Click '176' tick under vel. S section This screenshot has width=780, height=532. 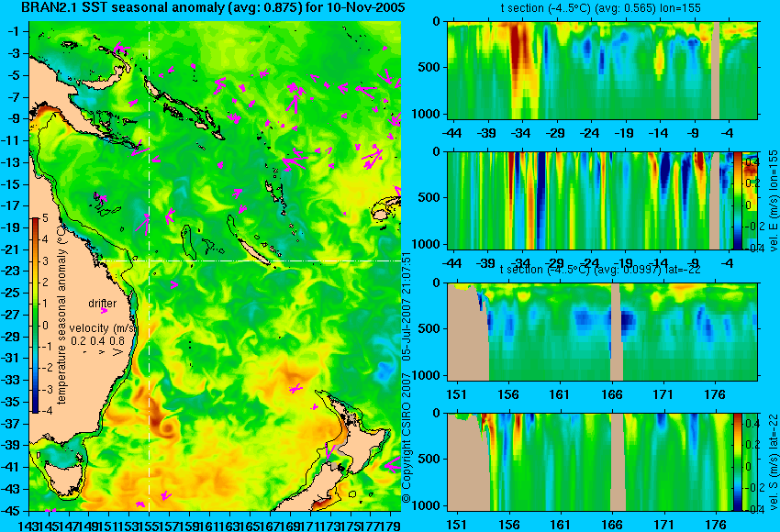coord(716,525)
